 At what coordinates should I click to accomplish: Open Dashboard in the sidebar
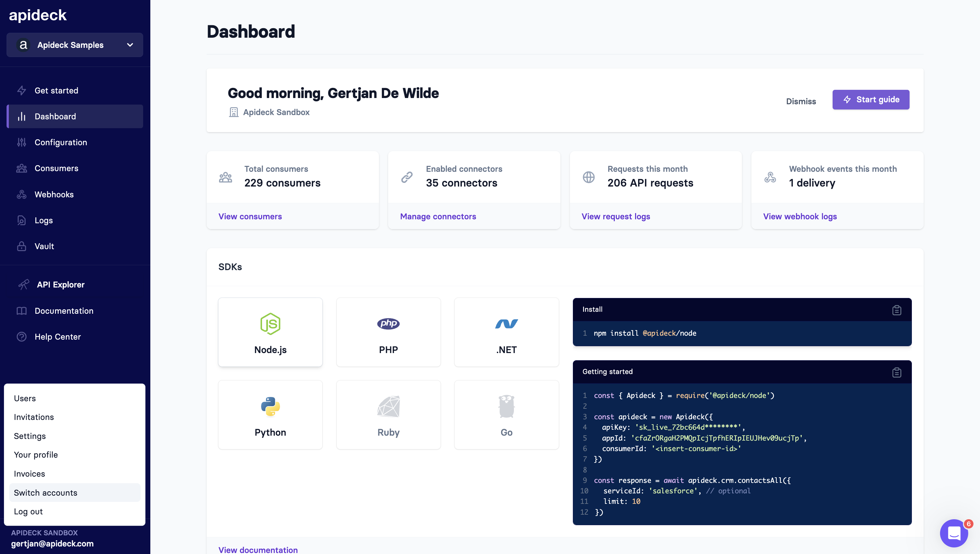(x=75, y=116)
